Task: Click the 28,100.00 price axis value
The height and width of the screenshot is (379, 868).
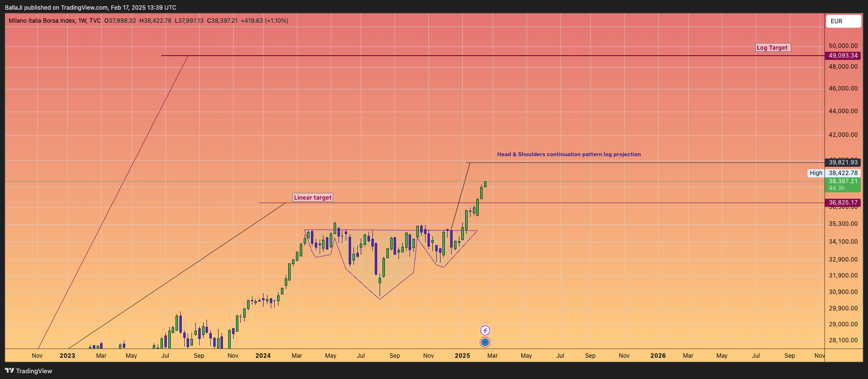Action: coord(843,340)
